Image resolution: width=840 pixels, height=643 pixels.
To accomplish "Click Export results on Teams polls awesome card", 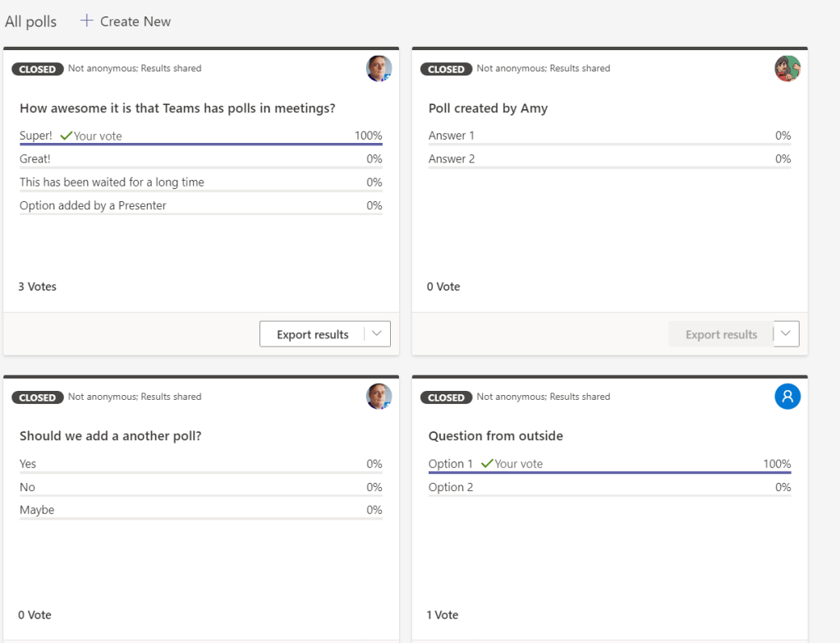I will [x=312, y=334].
